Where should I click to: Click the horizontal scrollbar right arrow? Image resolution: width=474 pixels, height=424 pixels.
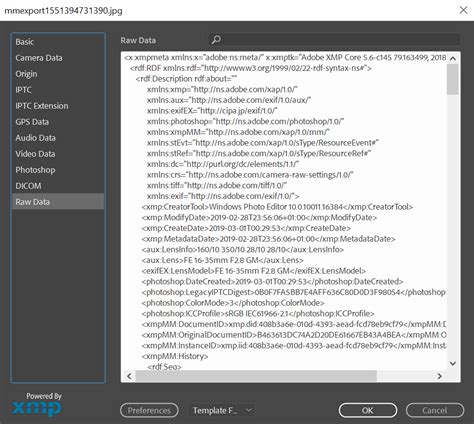pos(439,376)
